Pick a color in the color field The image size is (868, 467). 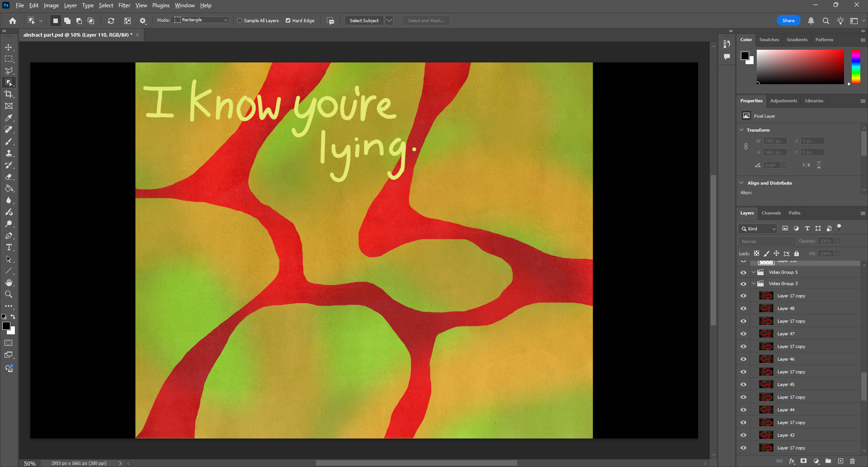click(x=800, y=67)
